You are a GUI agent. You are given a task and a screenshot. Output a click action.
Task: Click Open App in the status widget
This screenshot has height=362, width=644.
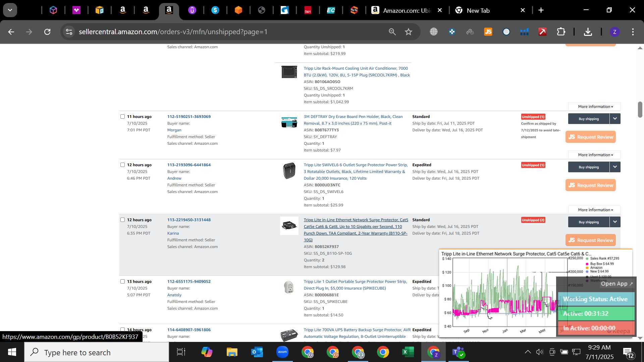(616, 284)
